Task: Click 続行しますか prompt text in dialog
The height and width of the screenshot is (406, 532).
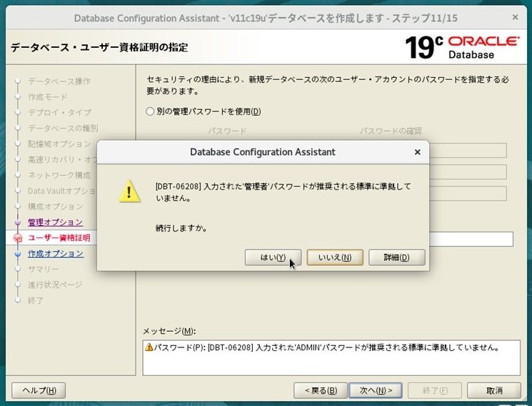Action: click(x=181, y=228)
